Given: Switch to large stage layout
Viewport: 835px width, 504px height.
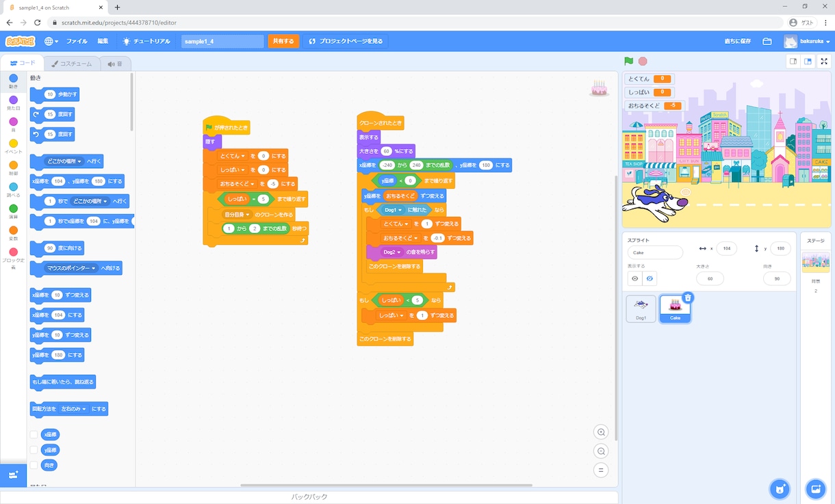Looking at the screenshot, I should point(808,61).
